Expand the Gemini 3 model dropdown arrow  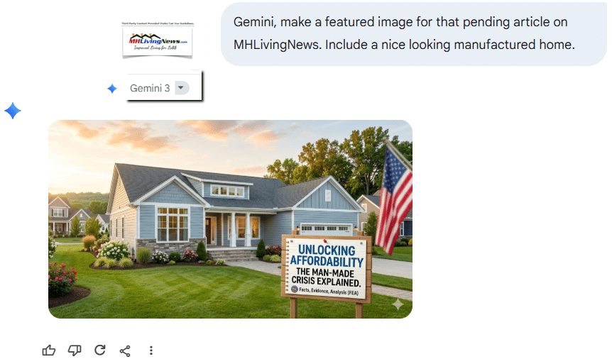click(181, 88)
